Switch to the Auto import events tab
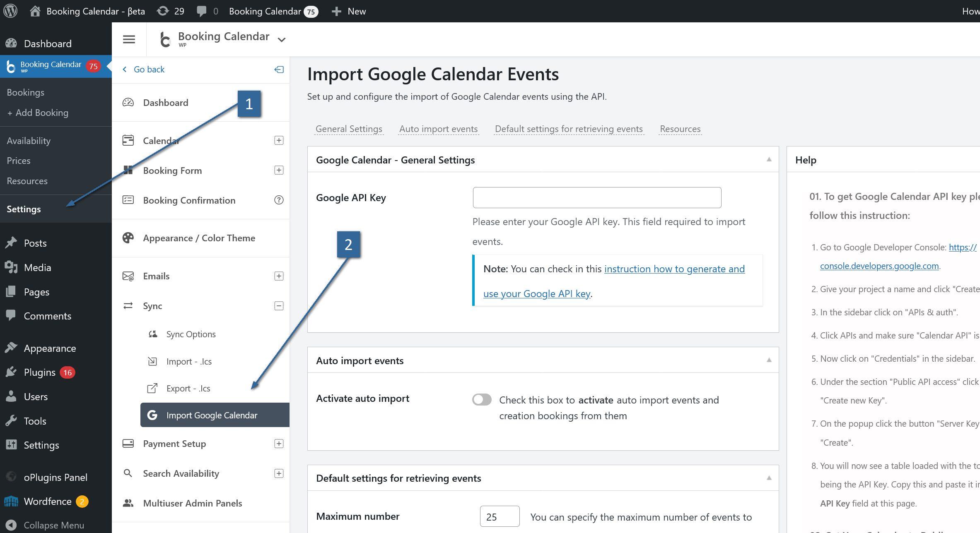 pos(438,129)
